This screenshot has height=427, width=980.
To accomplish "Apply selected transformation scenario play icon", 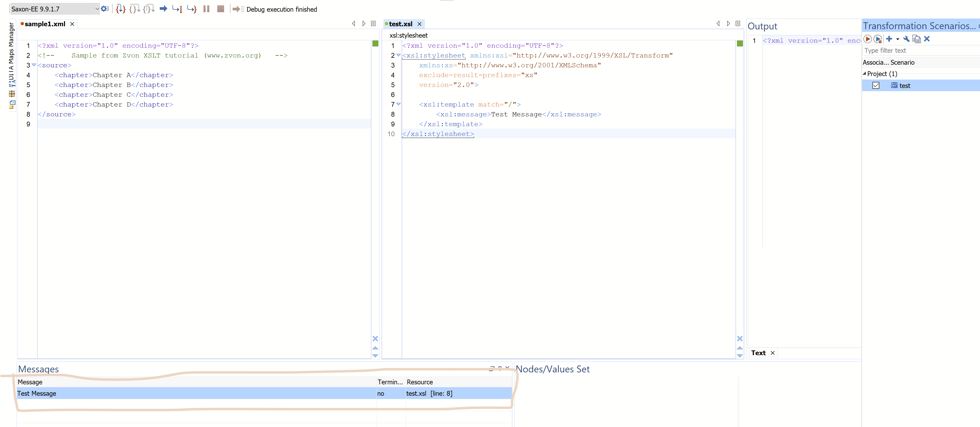I will (x=868, y=39).
